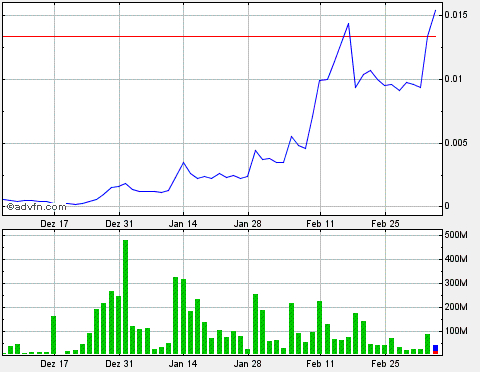The image size is (480, 372).
Task: Select the Dez 17 date under the price chart
Action: [54, 224]
